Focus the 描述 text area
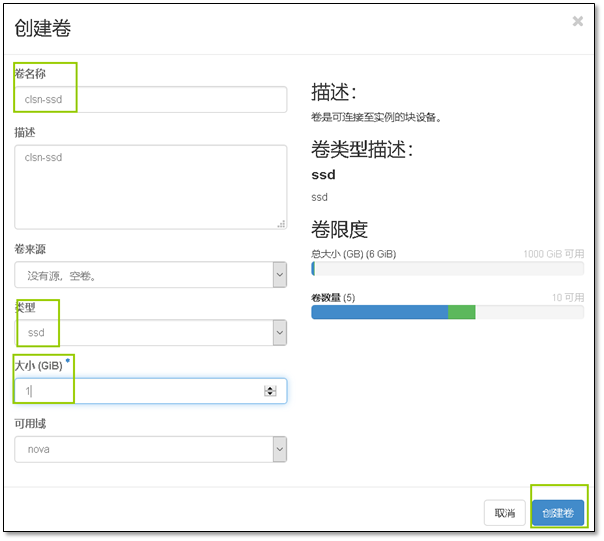 151,187
